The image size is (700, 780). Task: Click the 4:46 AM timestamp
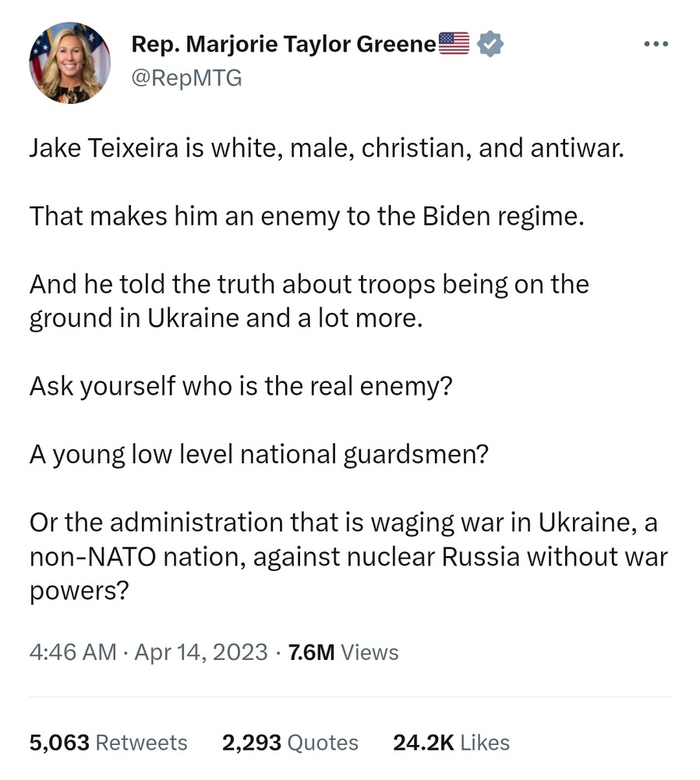(x=72, y=651)
